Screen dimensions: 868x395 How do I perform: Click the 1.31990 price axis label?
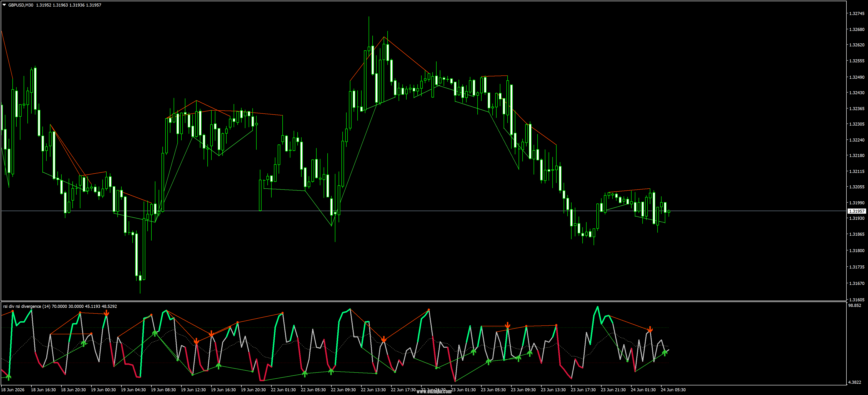click(857, 203)
